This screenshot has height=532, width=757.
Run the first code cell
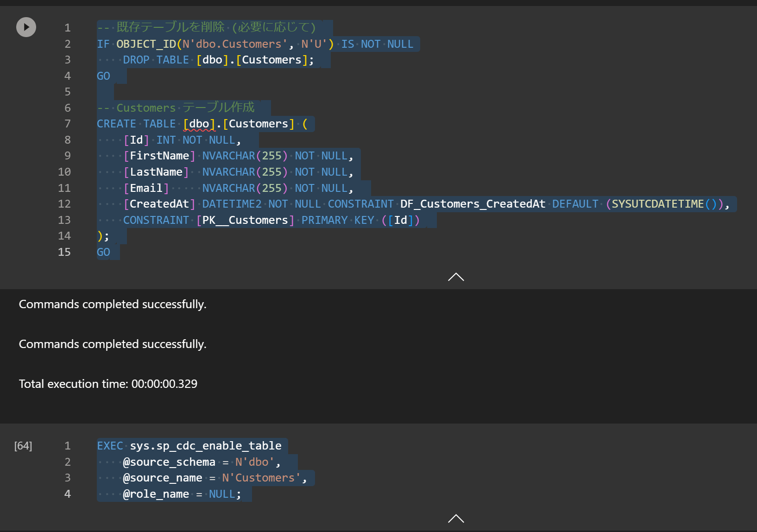click(x=26, y=27)
